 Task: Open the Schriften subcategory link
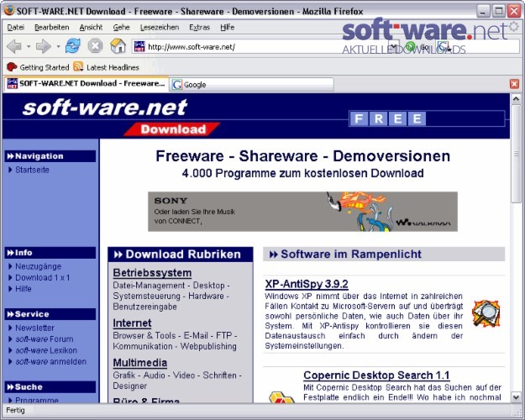[219, 375]
